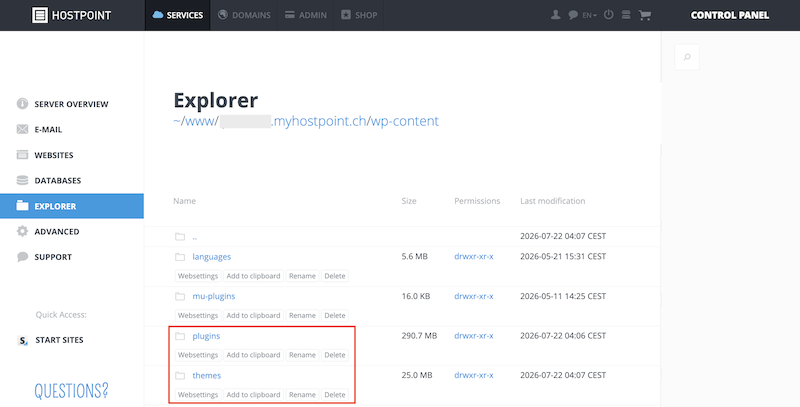
Task: Open the chat bubble icon in header
Action: [x=573, y=15]
